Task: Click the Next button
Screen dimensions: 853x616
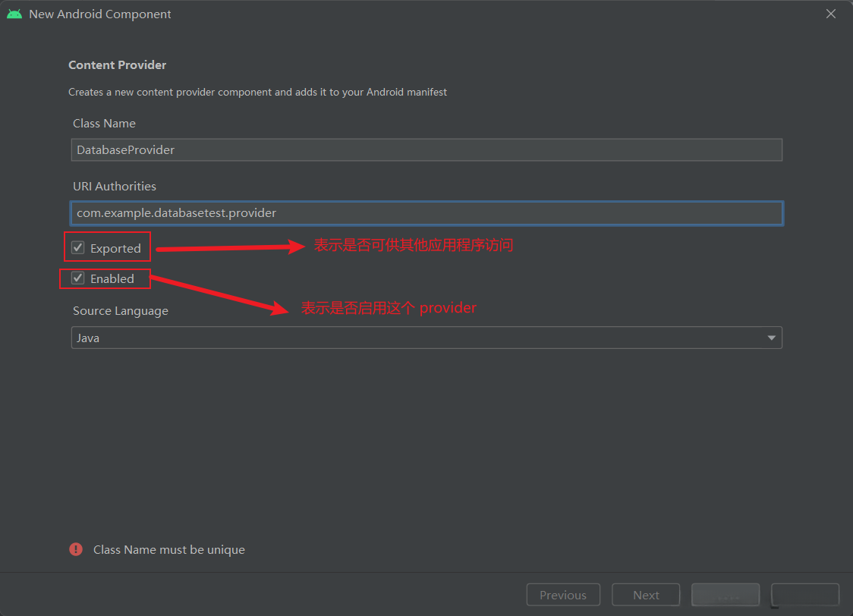Action: pyautogui.click(x=646, y=595)
